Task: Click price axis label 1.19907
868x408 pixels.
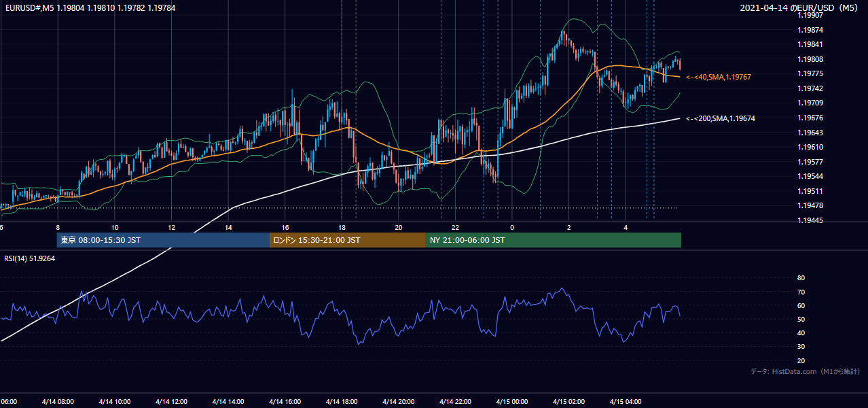Action: [811, 16]
